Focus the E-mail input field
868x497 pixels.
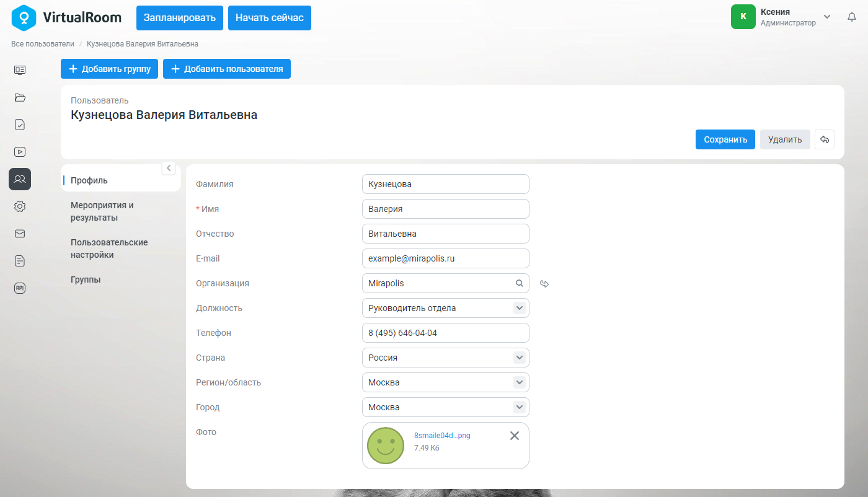pos(446,258)
